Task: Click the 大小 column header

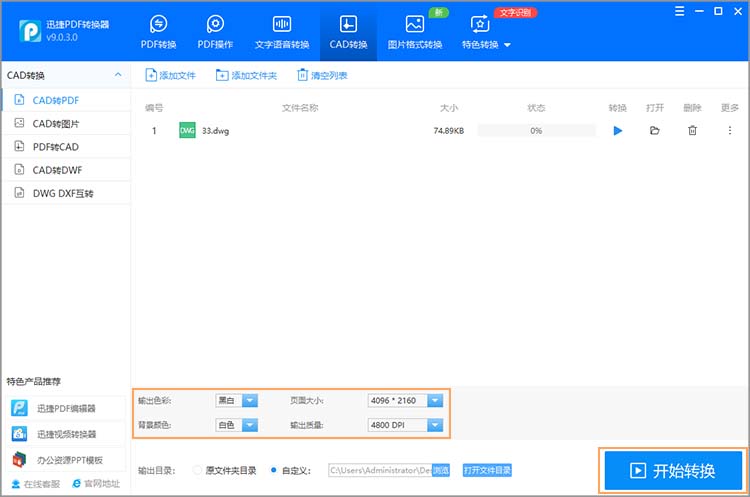Action: pyautogui.click(x=449, y=108)
